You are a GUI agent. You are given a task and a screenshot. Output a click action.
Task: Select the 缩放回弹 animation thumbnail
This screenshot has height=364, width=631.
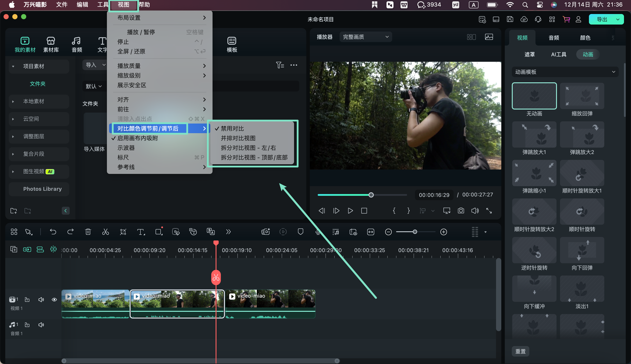tap(582, 96)
